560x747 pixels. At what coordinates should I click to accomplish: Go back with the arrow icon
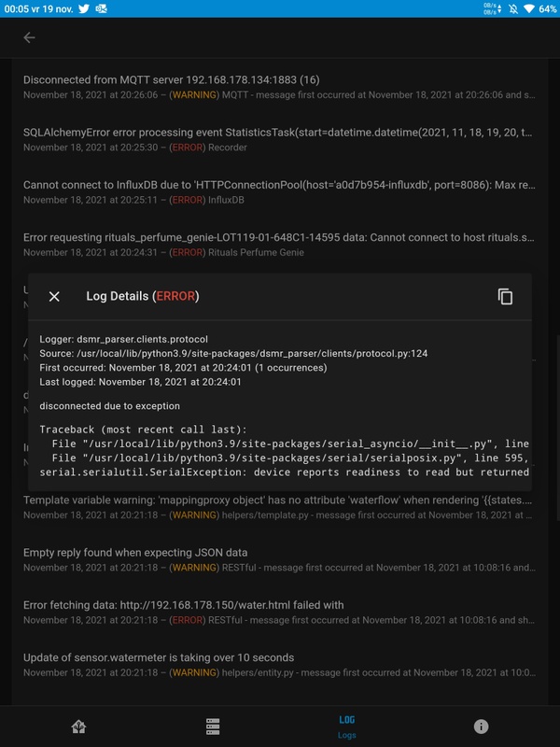click(x=29, y=37)
